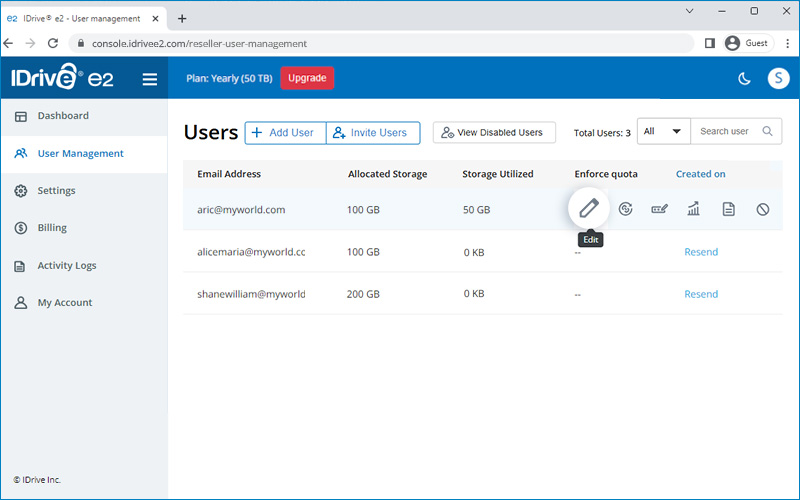
Task: Switch to dark mode with the moon icon
Action: point(744,79)
